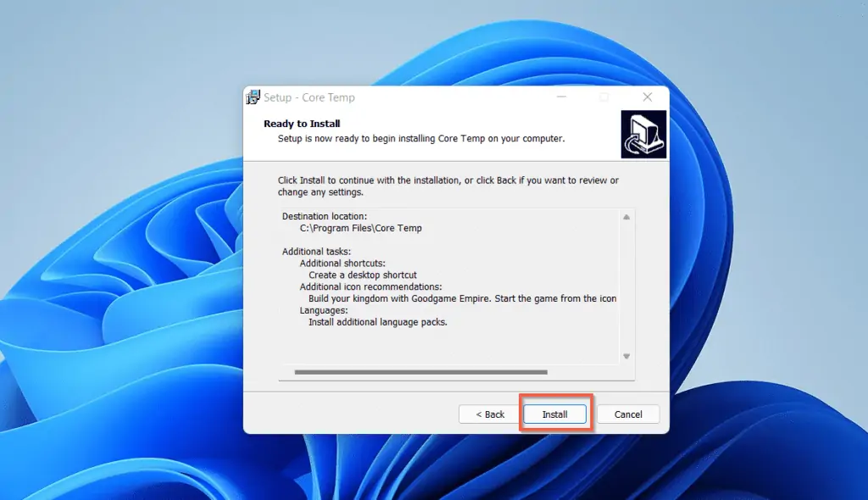This screenshot has height=500, width=868.
Task: Click the Core Temp setup icon in title bar
Action: [253, 97]
